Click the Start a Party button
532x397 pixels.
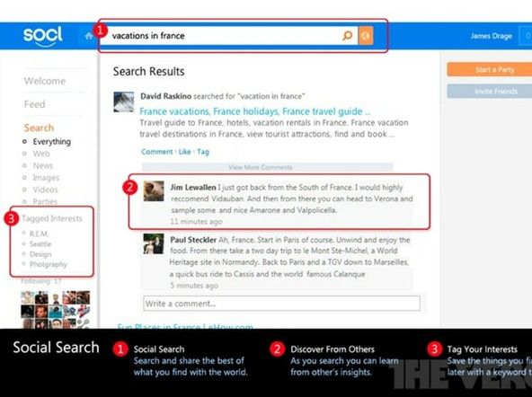tap(490, 69)
